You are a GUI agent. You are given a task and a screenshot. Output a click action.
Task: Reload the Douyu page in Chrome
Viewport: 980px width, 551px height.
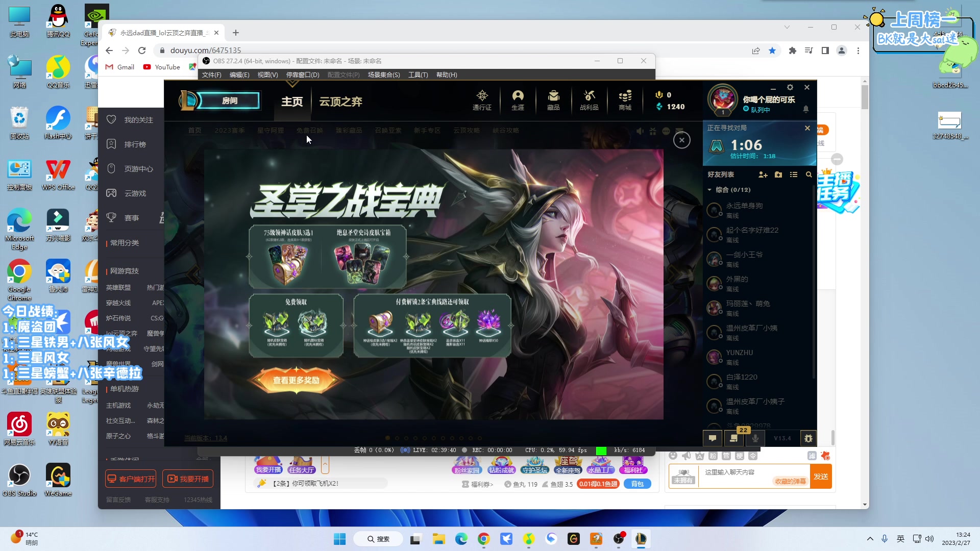142,51
